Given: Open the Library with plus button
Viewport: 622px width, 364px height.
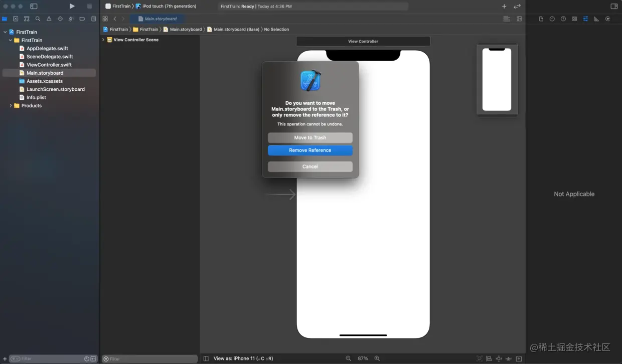Looking at the screenshot, I should point(504,6).
